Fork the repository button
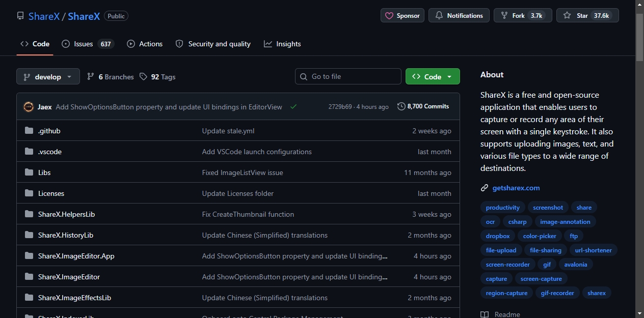This screenshot has height=318, width=644. (523, 15)
